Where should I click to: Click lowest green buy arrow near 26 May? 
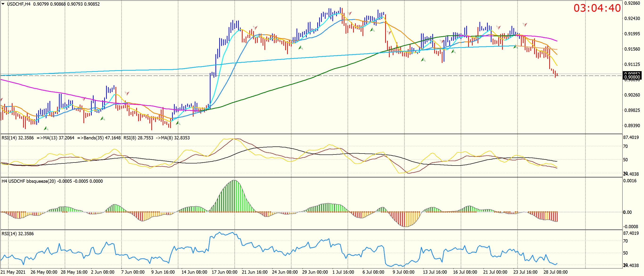pos(46,128)
